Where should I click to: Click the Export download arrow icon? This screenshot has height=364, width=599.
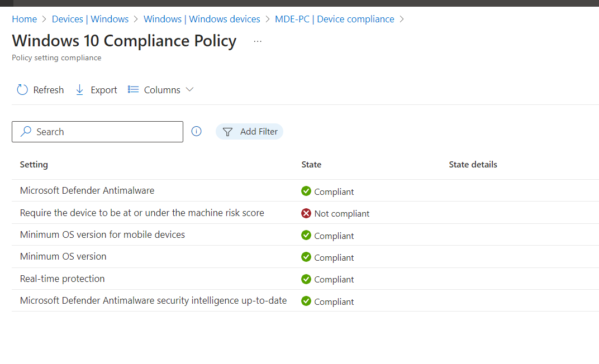pos(79,90)
